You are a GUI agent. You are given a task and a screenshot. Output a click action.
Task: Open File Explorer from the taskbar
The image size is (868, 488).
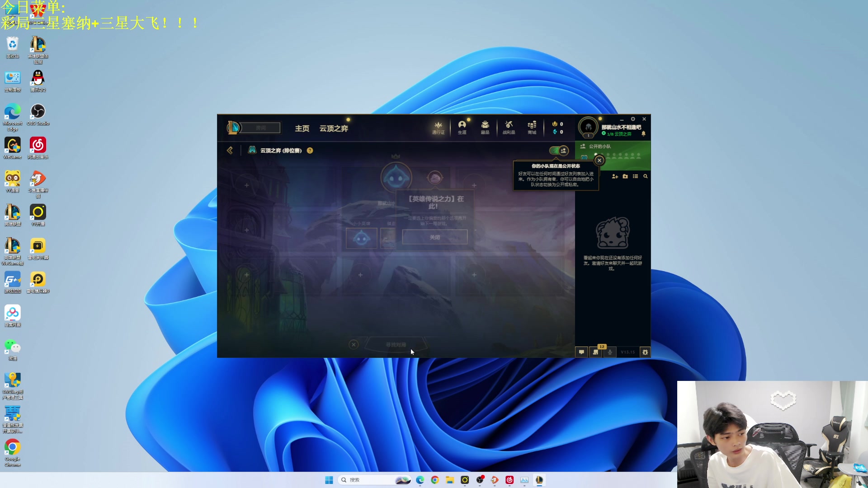click(450, 480)
